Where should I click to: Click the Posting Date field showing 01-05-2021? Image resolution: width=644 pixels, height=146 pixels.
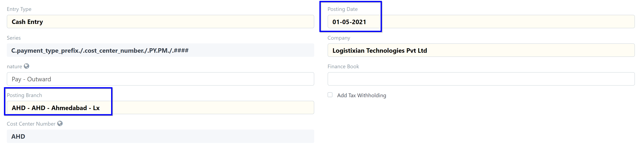click(481, 22)
